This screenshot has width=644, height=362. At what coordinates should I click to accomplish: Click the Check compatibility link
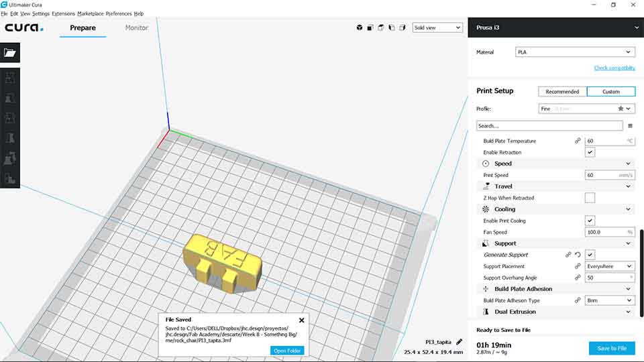(x=614, y=68)
